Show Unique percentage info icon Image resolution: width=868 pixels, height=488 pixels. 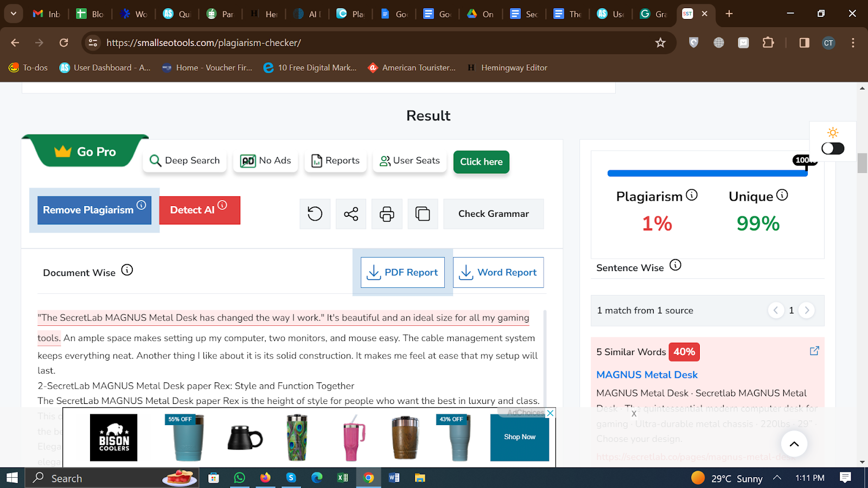[782, 195]
